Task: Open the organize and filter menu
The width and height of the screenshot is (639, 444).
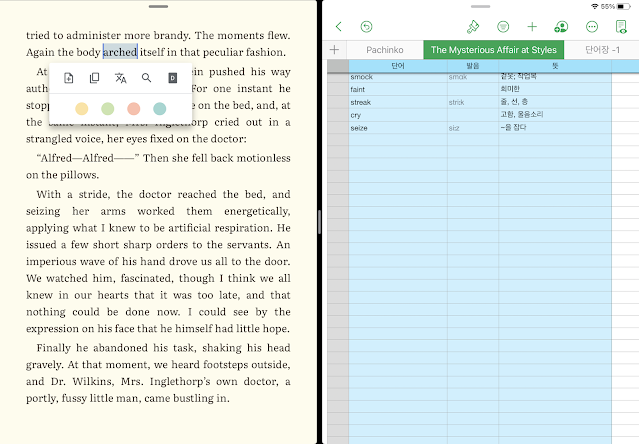Action: tap(503, 27)
